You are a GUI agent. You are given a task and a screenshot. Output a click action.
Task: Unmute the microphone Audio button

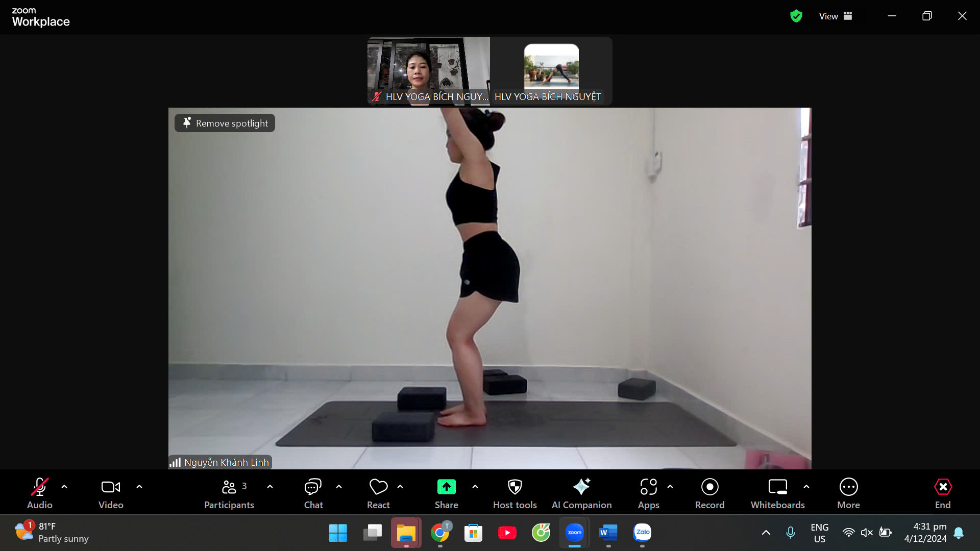[x=40, y=487]
